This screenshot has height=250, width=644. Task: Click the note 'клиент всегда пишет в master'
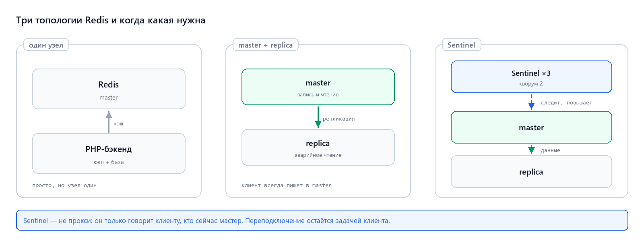point(287,185)
